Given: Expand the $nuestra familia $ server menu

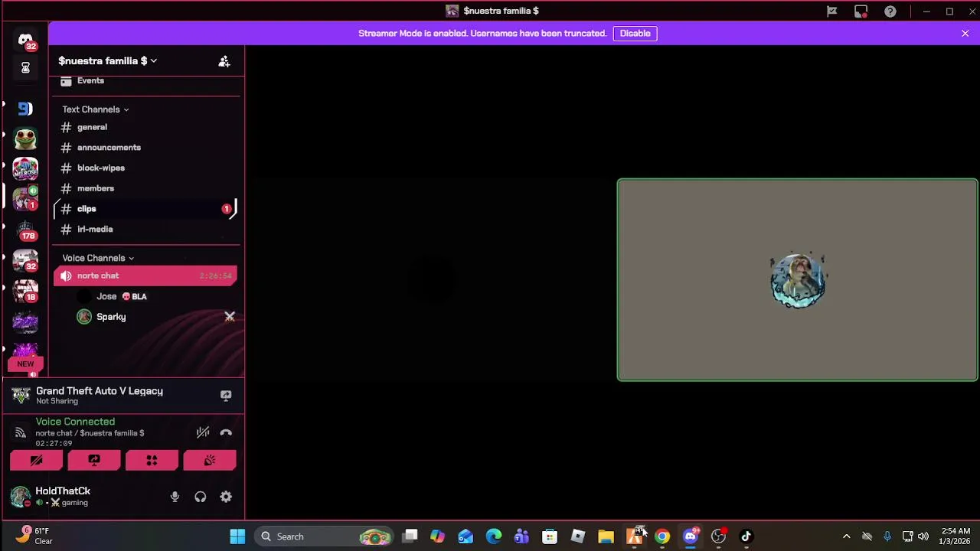Looking at the screenshot, I should pos(107,60).
